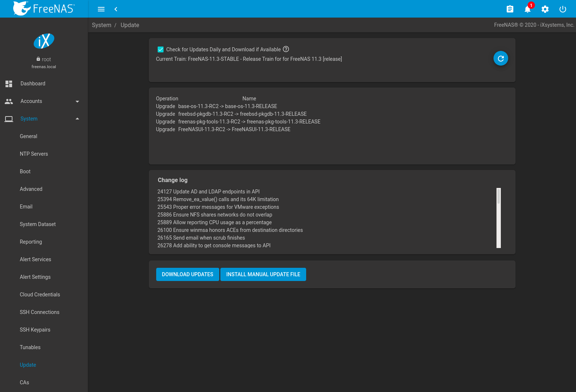Expand the Accounts menu arrow

pyautogui.click(x=77, y=101)
